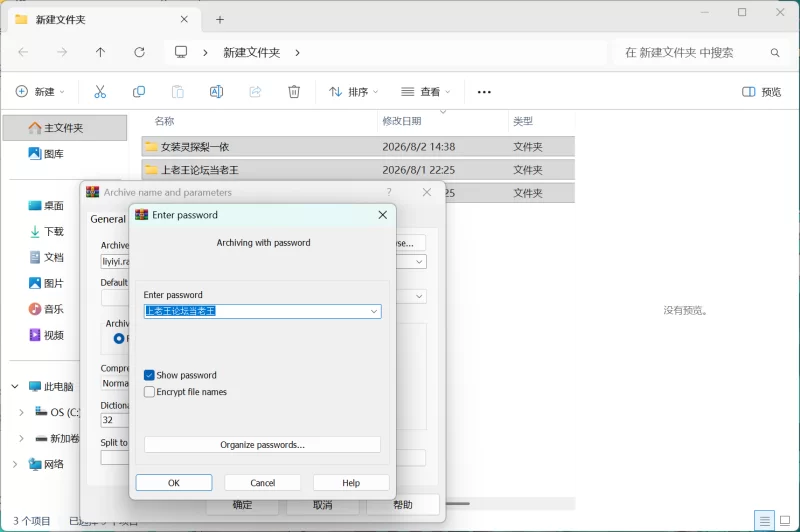Image resolution: width=800 pixels, height=532 pixels.
Task: Toggle the 预览 preview pane button
Action: pos(761,92)
